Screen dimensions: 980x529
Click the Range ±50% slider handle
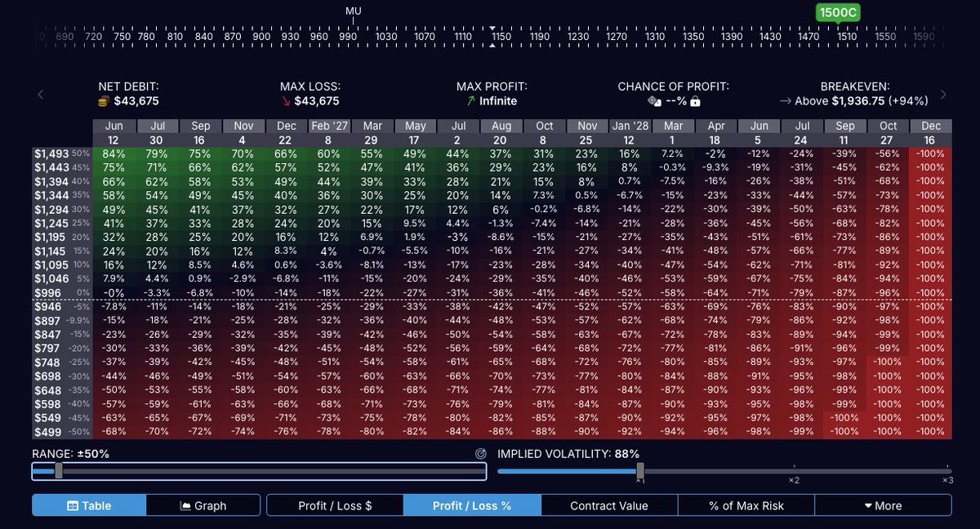coord(59,471)
